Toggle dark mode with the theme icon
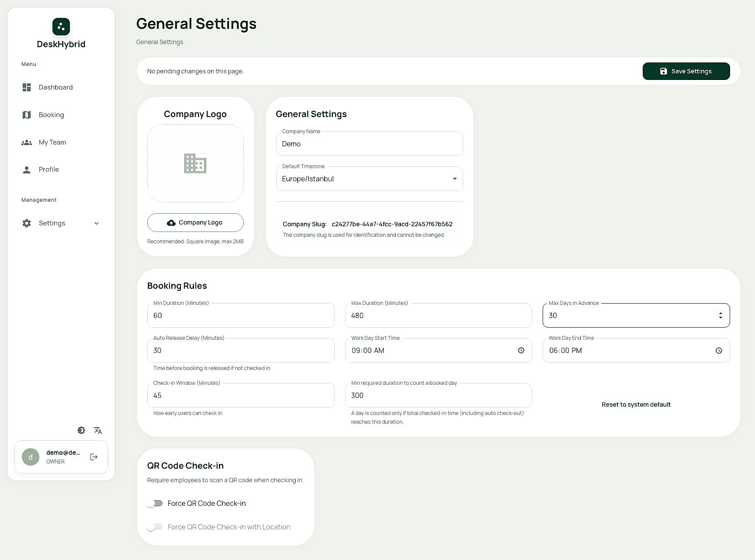This screenshot has height=560, width=755. click(x=81, y=430)
